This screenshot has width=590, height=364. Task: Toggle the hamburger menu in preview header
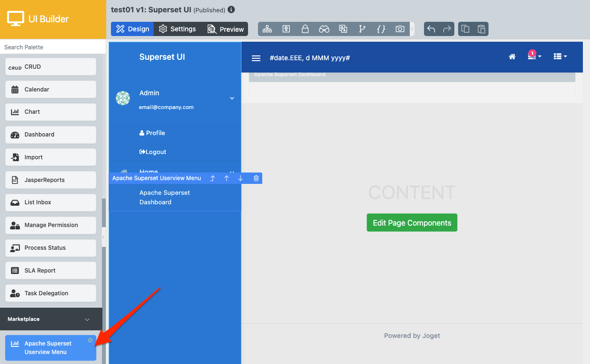pyautogui.click(x=256, y=58)
